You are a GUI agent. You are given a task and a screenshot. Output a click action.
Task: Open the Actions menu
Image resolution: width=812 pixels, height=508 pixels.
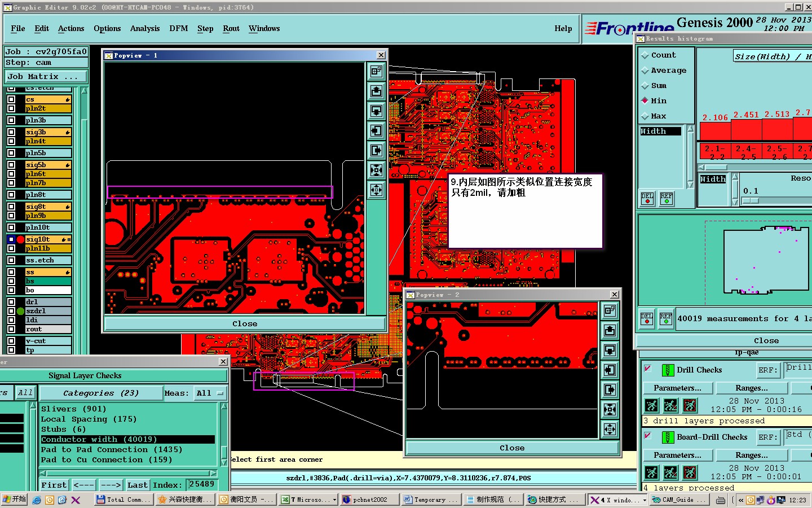coord(71,29)
